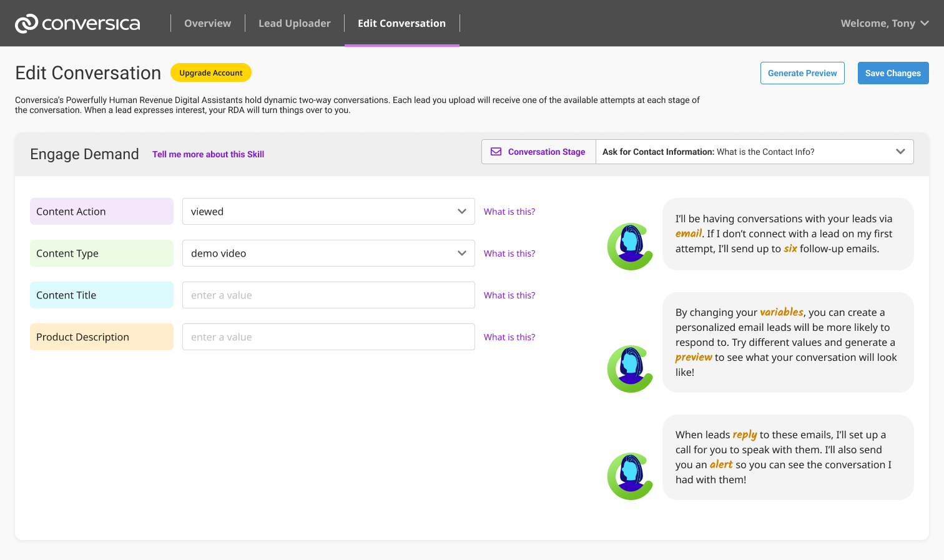Viewport: 944px width, 560px height.
Task: Save changes with the blue button
Action: pos(893,73)
